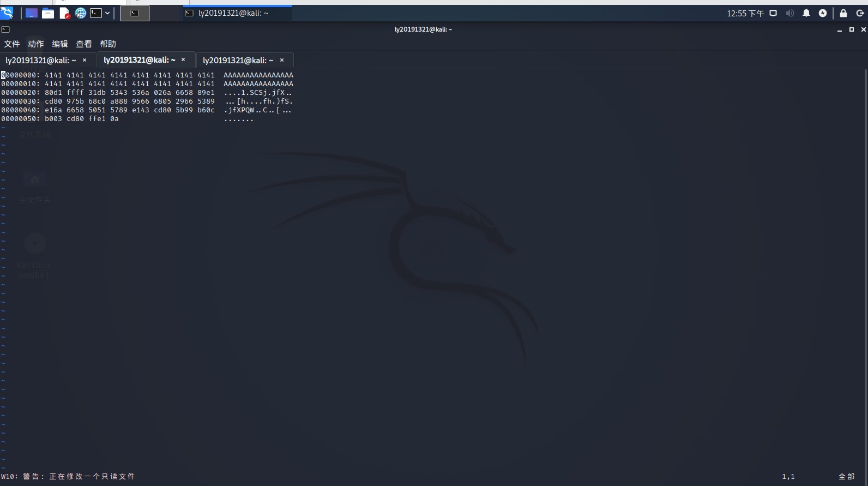Screen dimensions: 868x486
Task: Maximize the terminal window
Action: pos(852,29)
